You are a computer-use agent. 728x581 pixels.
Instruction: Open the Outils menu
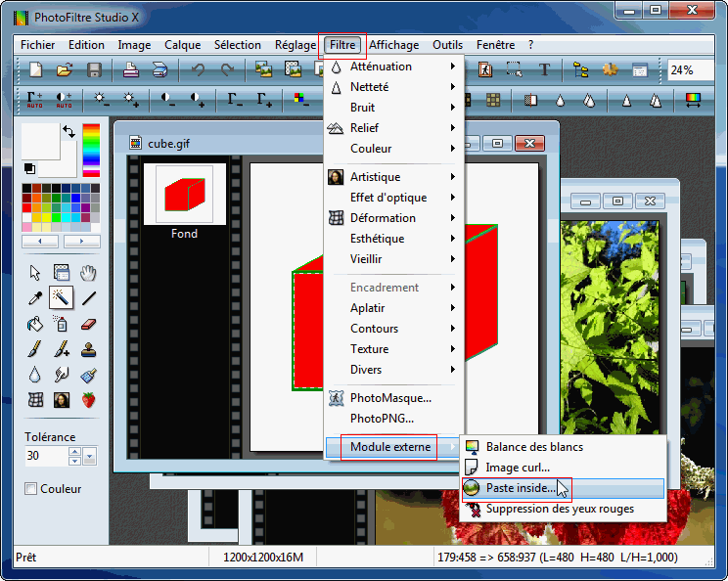(447, 45)
